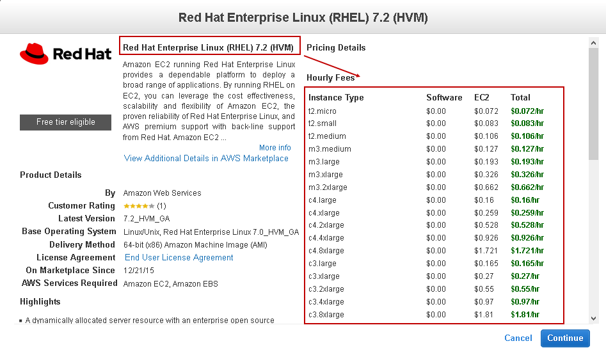This screenshot has height=364, width=606.
Task: Select the t2.small instance row label
Action: tap(323, 123)
